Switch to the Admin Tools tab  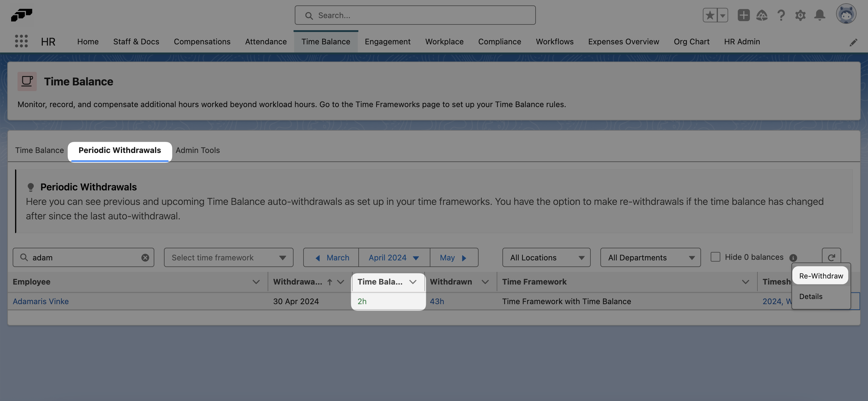(x=198, y=150)
